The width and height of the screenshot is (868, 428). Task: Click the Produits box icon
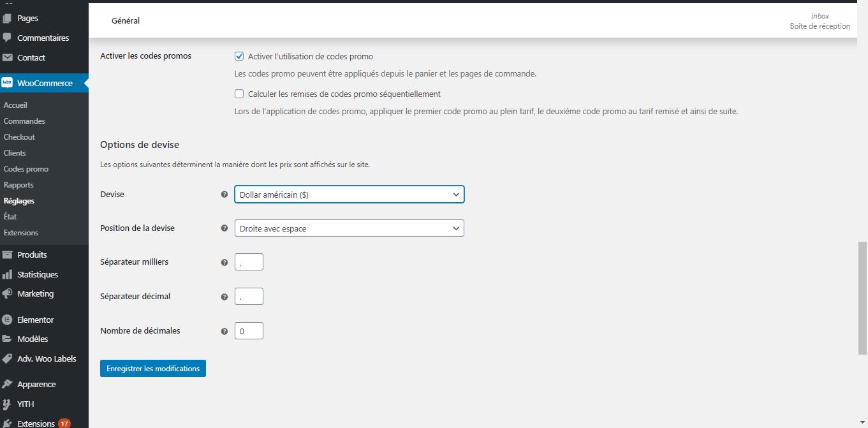click(x=7, y=255)
